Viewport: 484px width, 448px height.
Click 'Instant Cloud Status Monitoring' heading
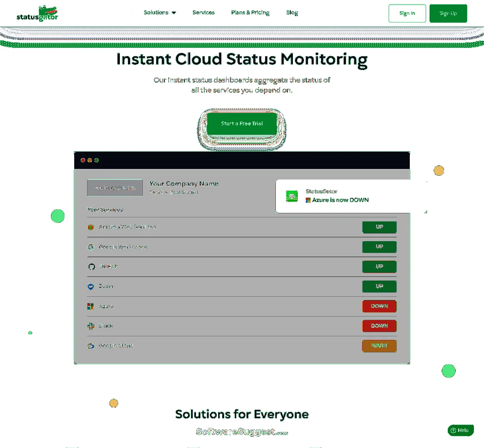(242, 59)
